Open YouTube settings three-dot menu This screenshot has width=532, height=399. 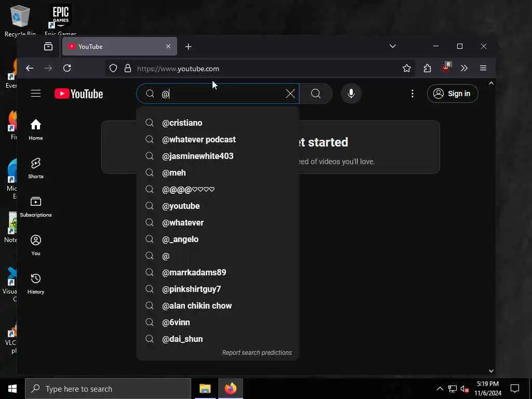[412, 94]
